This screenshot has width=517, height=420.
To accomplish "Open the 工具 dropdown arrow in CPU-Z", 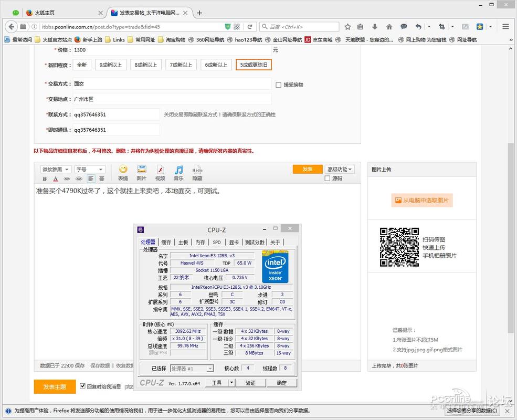I will click(232, 383).
